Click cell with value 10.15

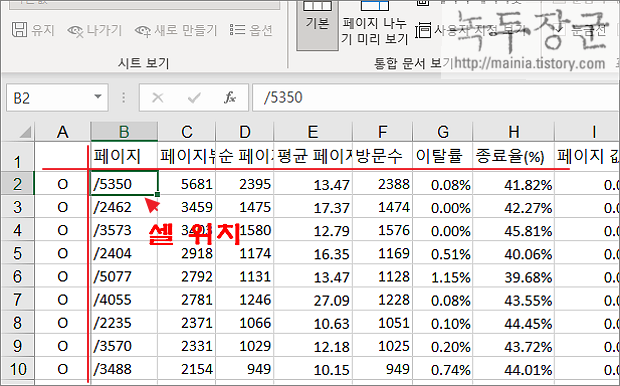(x=313, y=369)
